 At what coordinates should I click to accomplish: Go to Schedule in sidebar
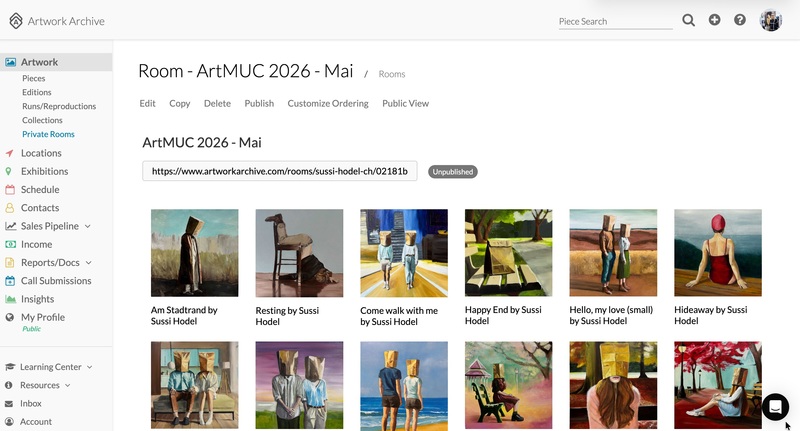point(40,190)
